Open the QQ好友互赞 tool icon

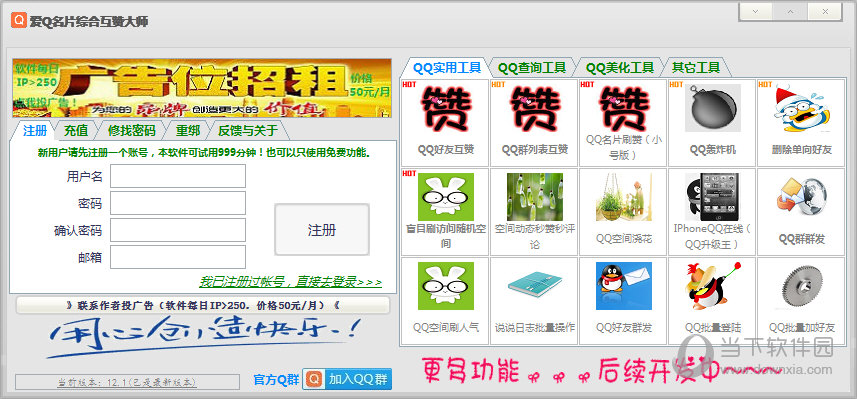445,109
